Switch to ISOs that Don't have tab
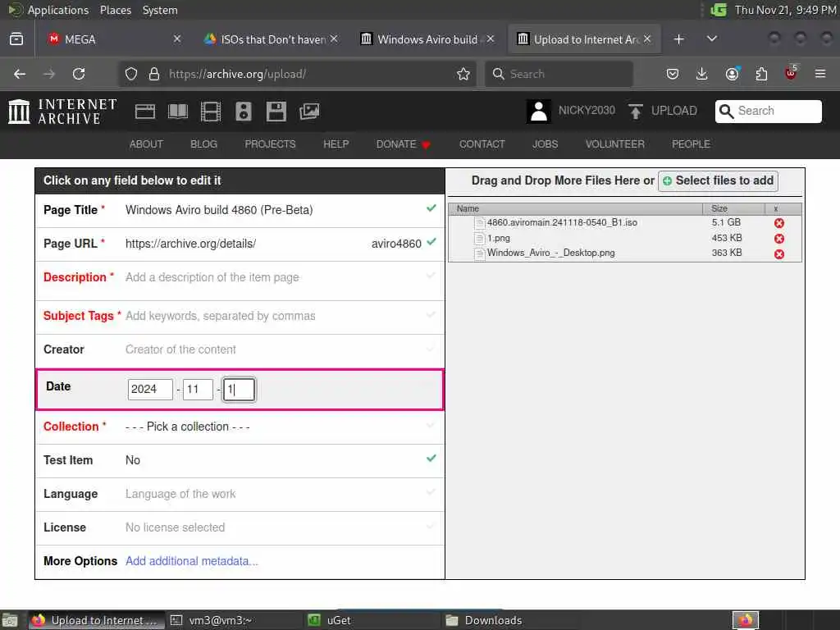This screenshot has width=840, height=630. (x=271, y=39)
